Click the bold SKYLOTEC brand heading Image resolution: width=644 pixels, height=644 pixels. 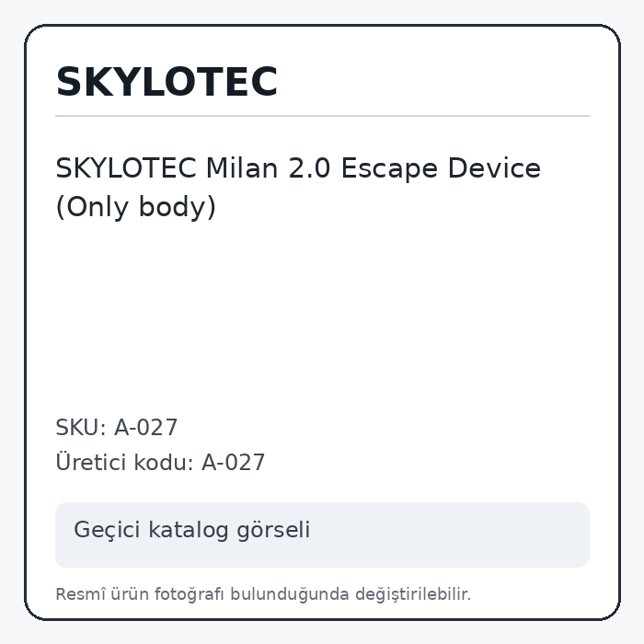[x=167, y=82]
